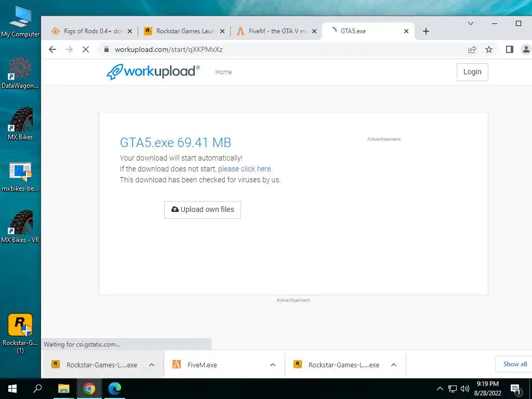This screenshot has width=532, height=399.
Task: Click the Upload own files button
Action: pos(203,210)
